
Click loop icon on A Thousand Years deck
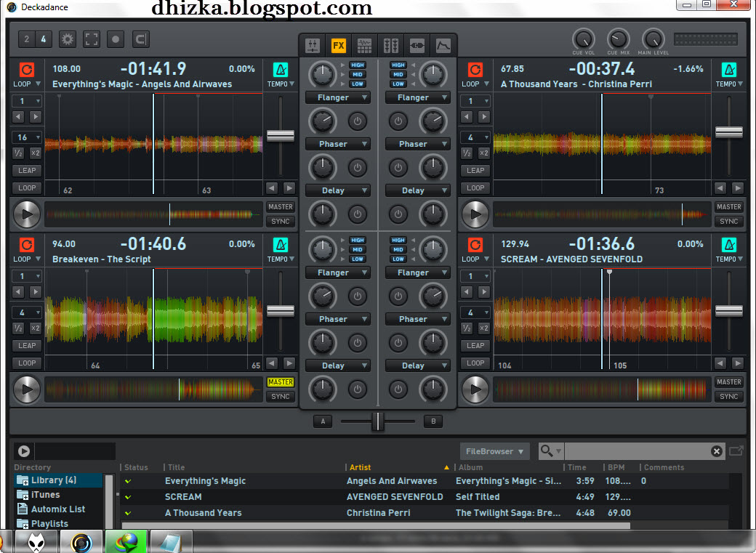pos(475,70)
